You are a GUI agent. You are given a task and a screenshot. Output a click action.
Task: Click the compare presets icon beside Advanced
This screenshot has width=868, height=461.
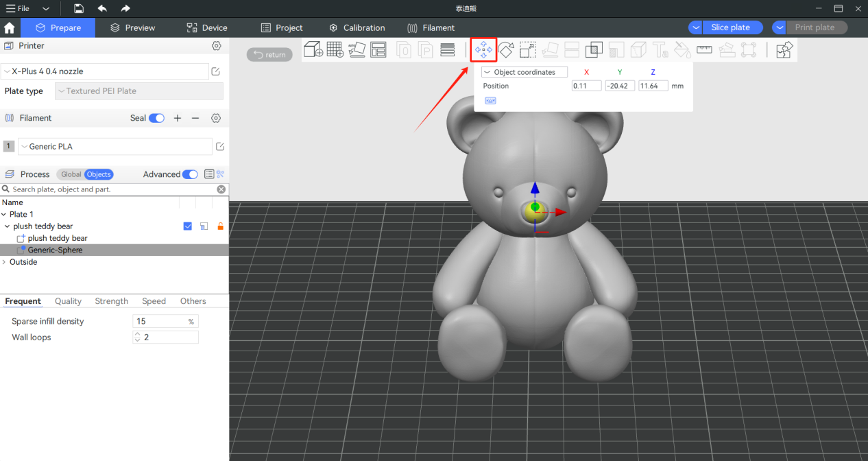221,174
